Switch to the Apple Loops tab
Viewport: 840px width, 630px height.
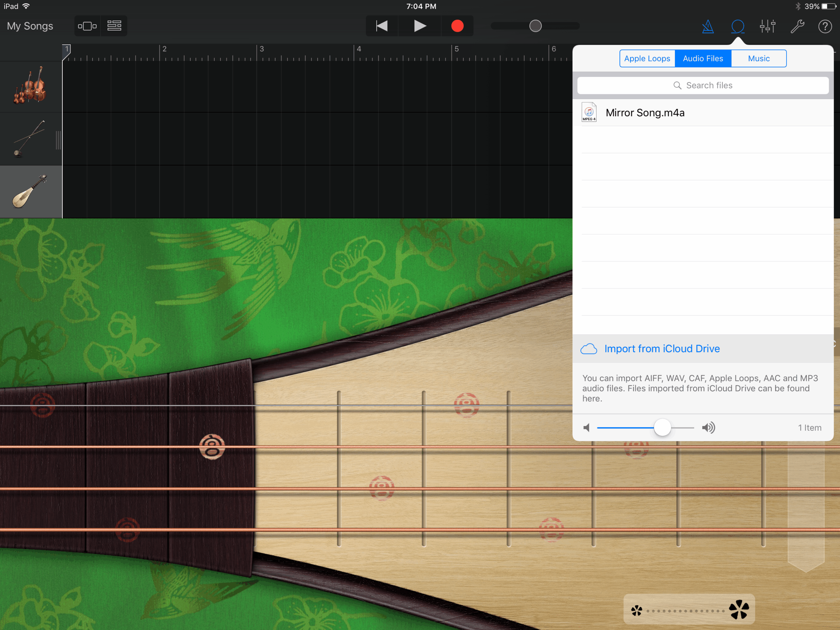(x=647, y=58)
